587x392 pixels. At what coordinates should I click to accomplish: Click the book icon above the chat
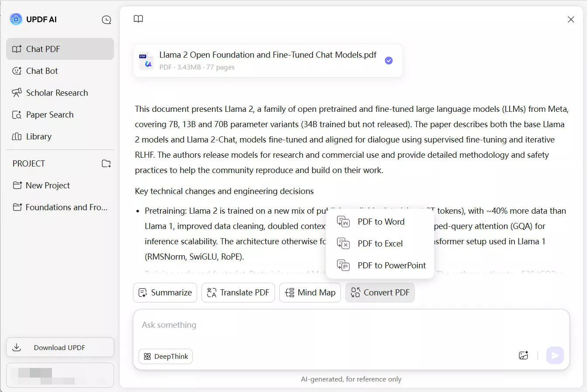coord(138,19)
